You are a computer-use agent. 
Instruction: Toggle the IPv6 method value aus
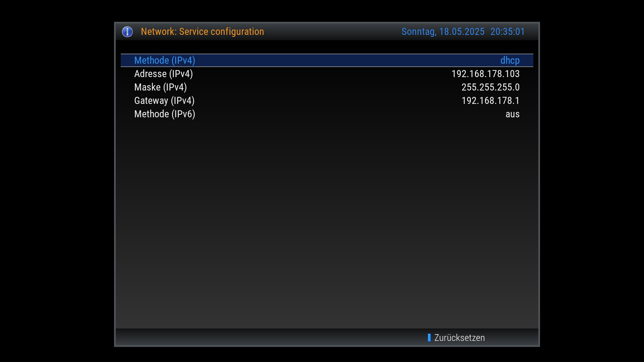pyautogui.click(x=512, y=114)
